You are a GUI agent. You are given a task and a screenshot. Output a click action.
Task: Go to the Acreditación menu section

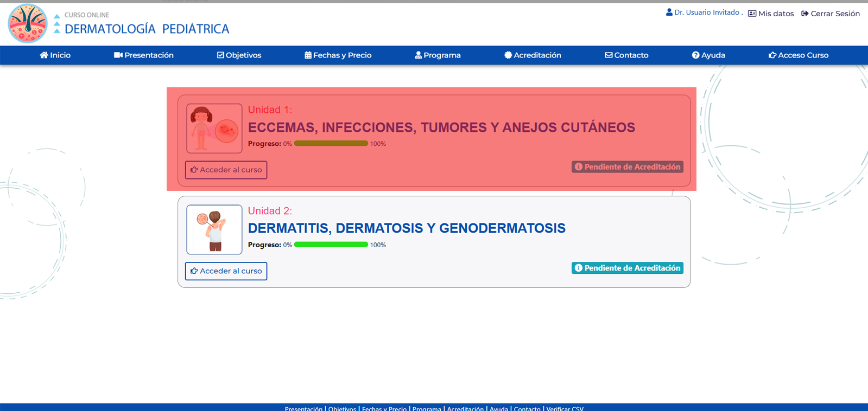533,55
